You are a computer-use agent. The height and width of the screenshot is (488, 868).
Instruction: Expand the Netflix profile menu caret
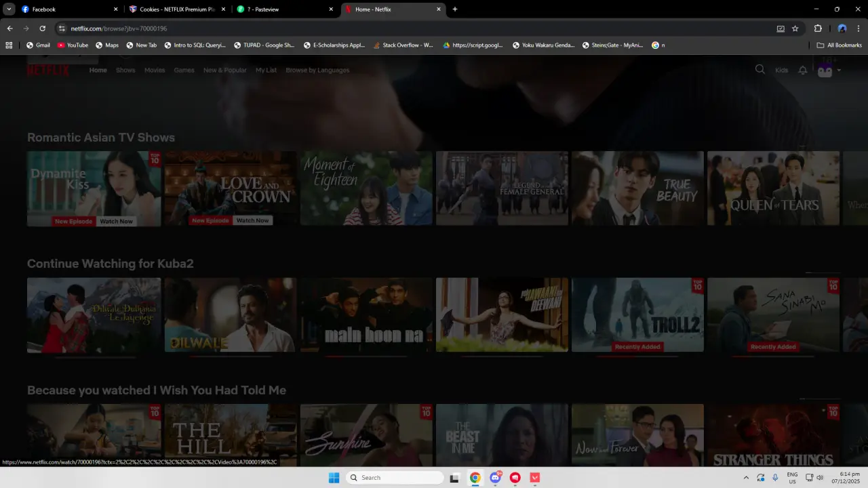839,70
